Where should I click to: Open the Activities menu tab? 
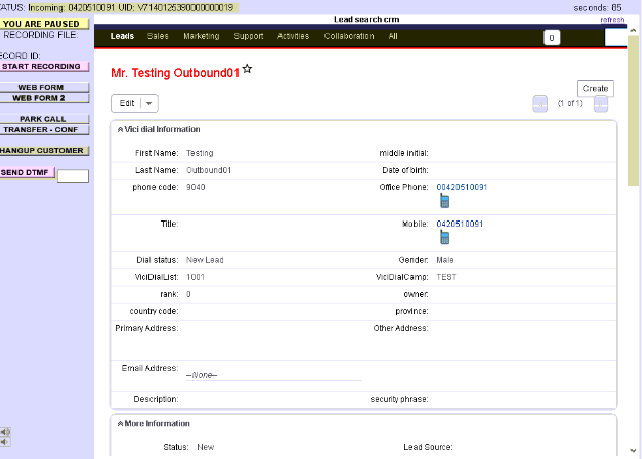pos(293,36)
